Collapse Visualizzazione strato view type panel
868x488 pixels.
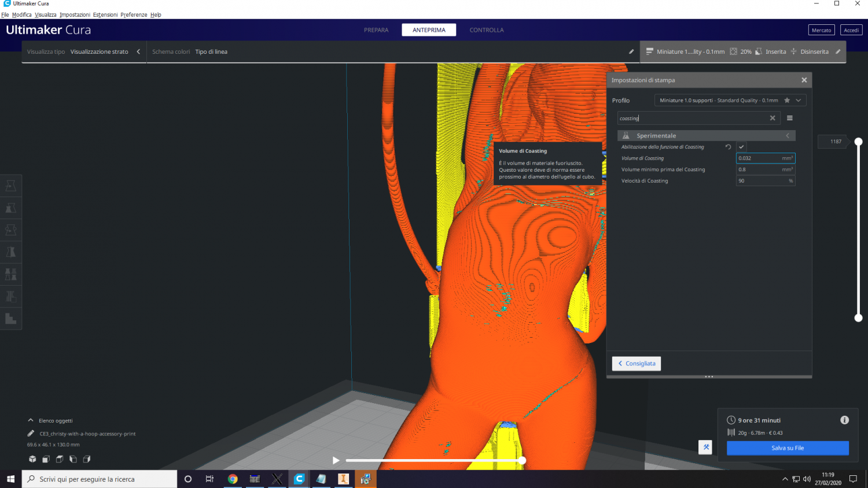tap(138, 51)
